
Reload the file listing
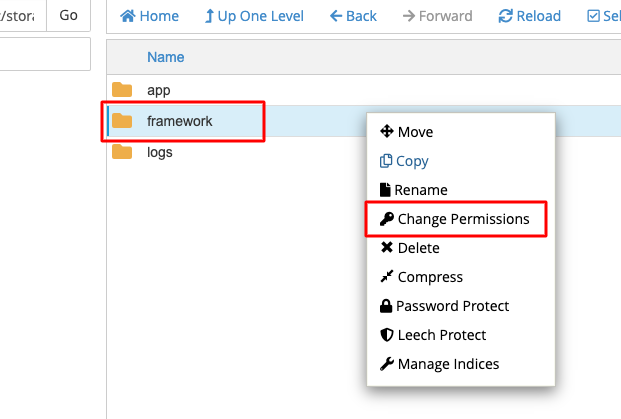pos(529,17)
